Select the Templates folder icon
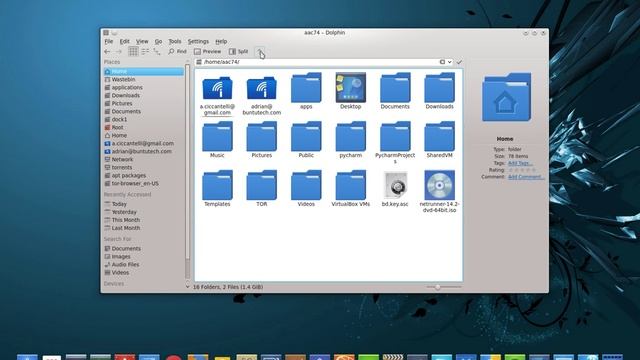 pyautogui.click(x=217, y=185)
